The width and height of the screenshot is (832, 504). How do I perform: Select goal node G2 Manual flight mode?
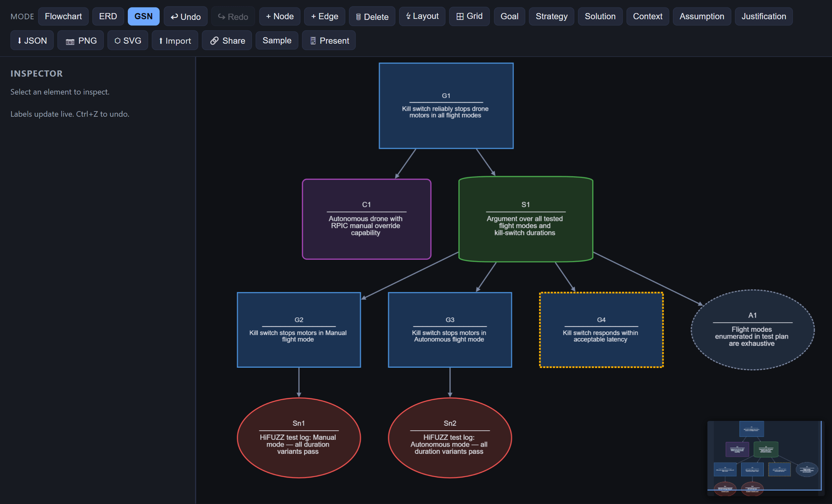pyautogui.click(x=299, y=330)
